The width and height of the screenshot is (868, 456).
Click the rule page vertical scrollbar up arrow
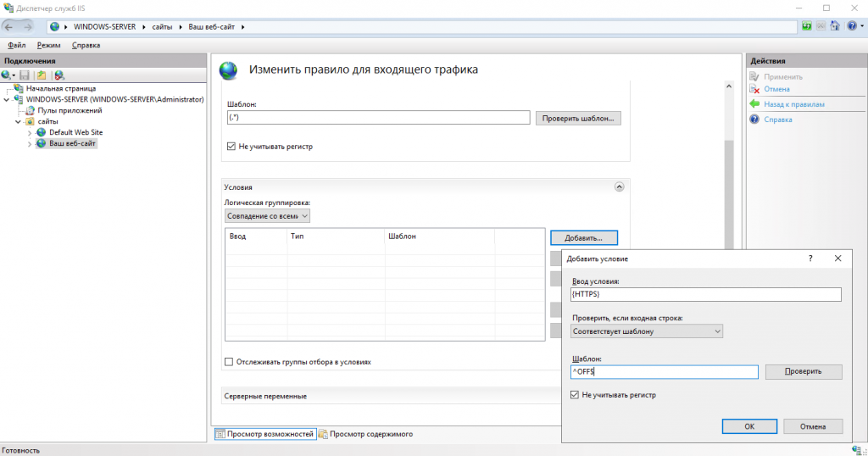tap(728, 86)
